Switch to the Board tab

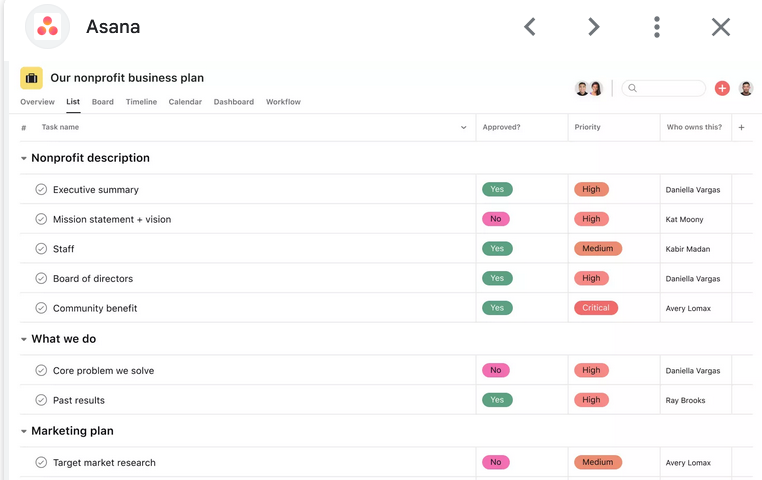point(102,102)
